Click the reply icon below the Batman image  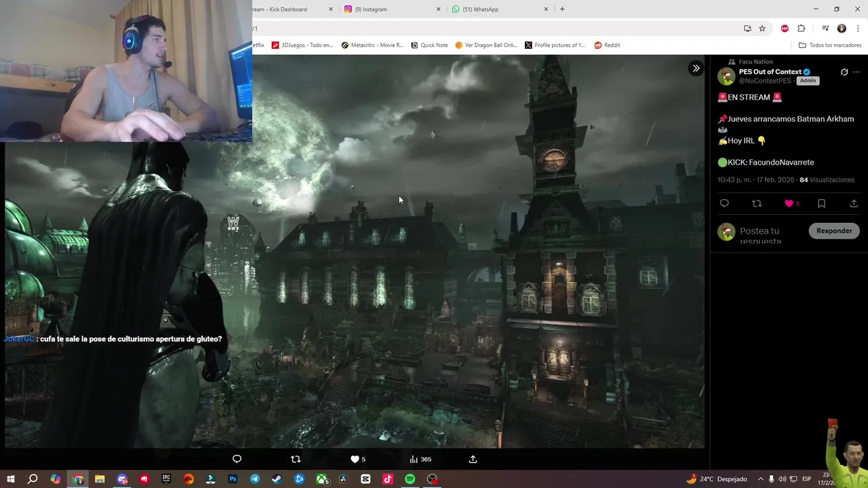pos(237,459)
